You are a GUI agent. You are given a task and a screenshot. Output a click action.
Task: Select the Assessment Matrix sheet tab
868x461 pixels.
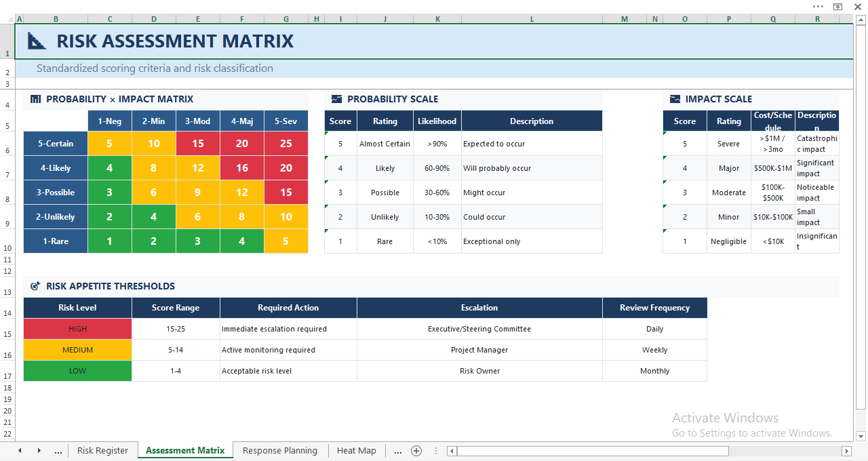point(185,451)
